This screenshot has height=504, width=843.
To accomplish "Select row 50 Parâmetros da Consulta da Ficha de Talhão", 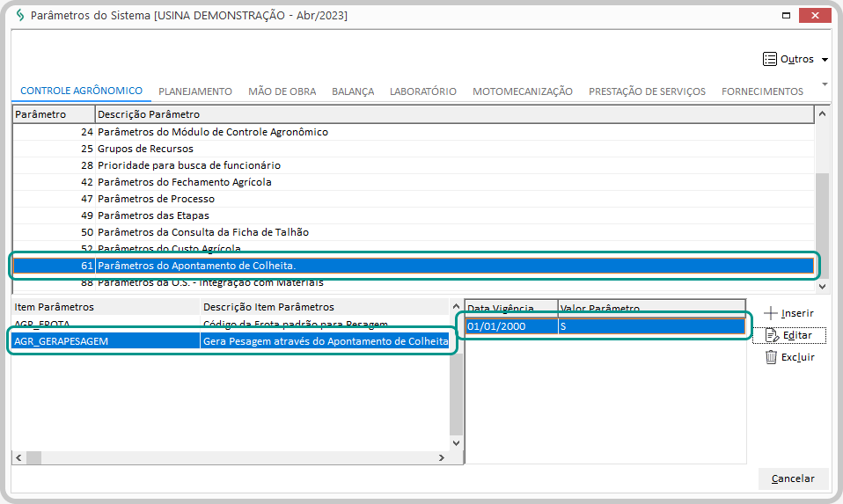I will pyautogui.click(x=414, y=232).
